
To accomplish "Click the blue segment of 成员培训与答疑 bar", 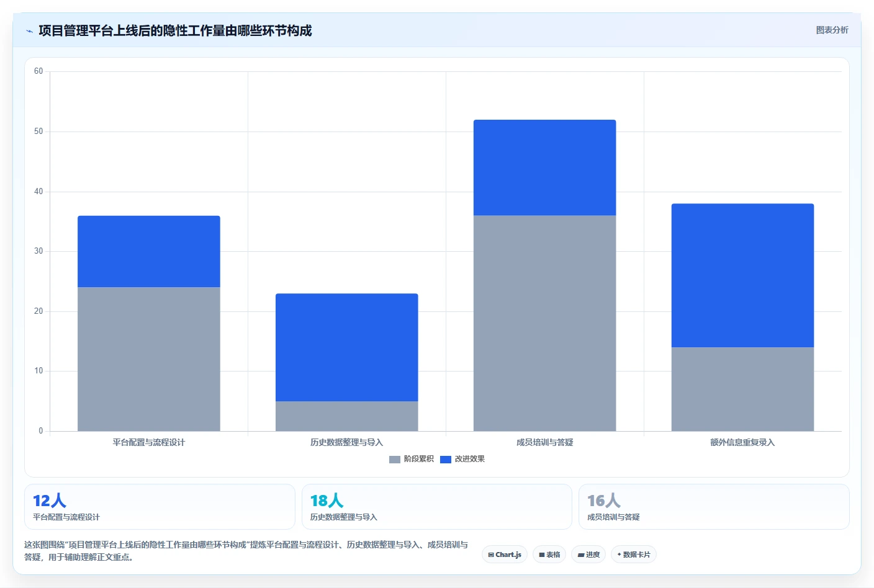I will coord(545,167).
